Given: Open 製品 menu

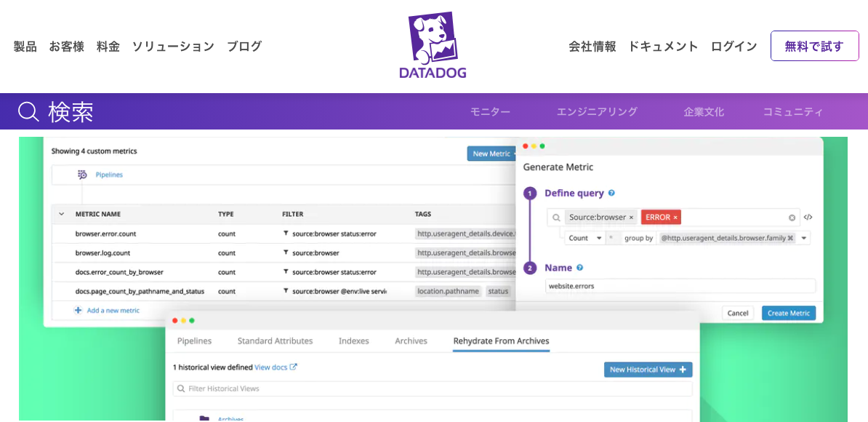Looking at the screenshot, I should tap(25, 47).
